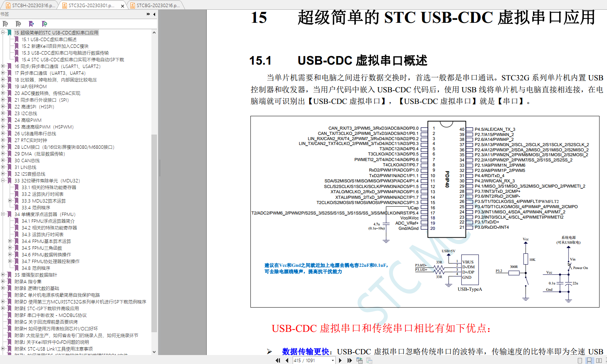Open bookmark 21 同步串行外设接口 (SPI)

[x=42, y=100]
